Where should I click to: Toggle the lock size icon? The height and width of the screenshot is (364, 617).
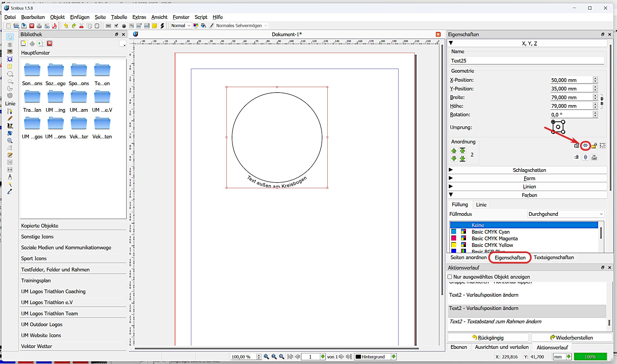603,146
